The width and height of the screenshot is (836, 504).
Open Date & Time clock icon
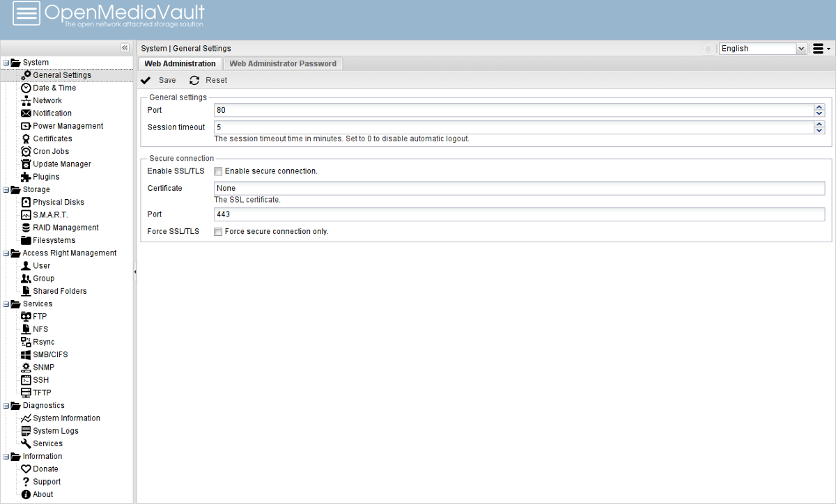pos(26,88)
